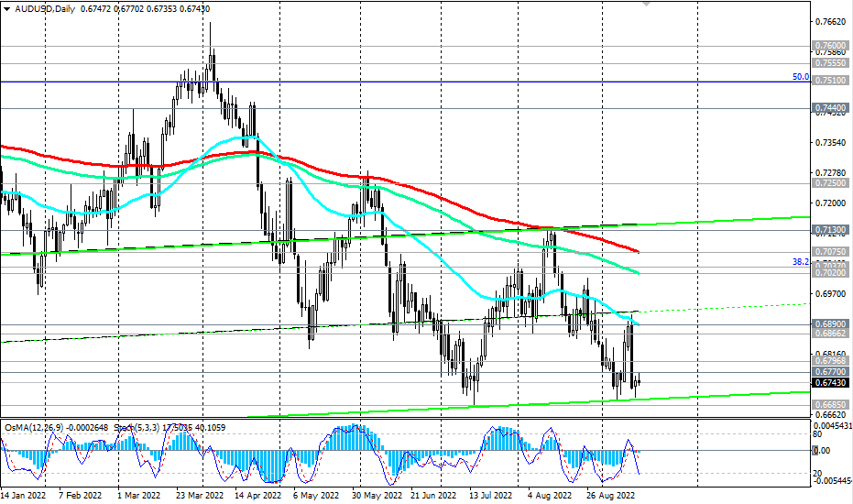Image resolution: width=853 pixels, height=504 pixels.
Task: Click the current price 0.67430 tag
Action: (x=830, y=382)
